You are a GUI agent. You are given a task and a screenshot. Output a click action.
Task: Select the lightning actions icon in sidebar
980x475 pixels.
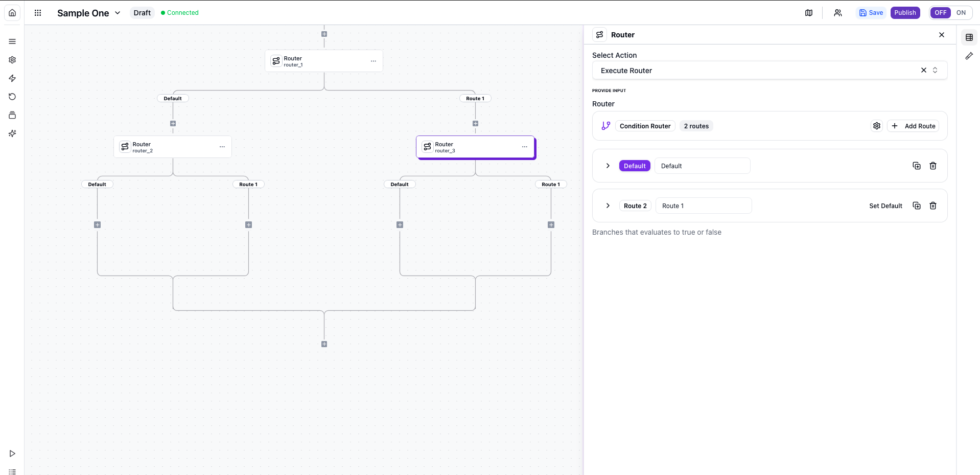[12, 78]
